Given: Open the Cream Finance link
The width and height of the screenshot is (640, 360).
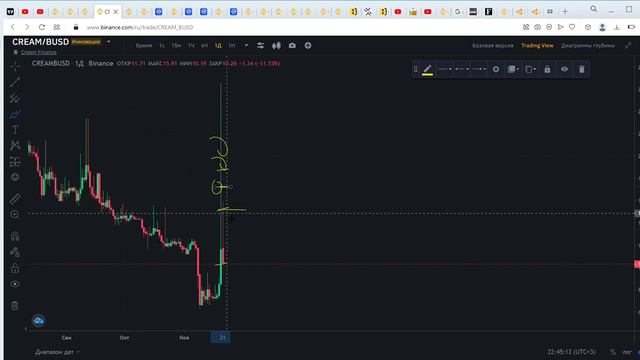Looking at the screenshot, I should click(x=39, y=52).
